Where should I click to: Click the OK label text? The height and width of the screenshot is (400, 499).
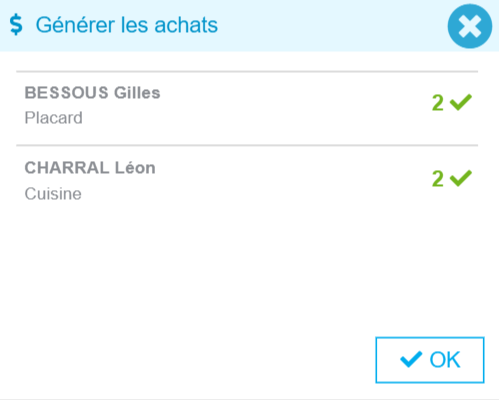pyautogui.click(x=445, y=360)
